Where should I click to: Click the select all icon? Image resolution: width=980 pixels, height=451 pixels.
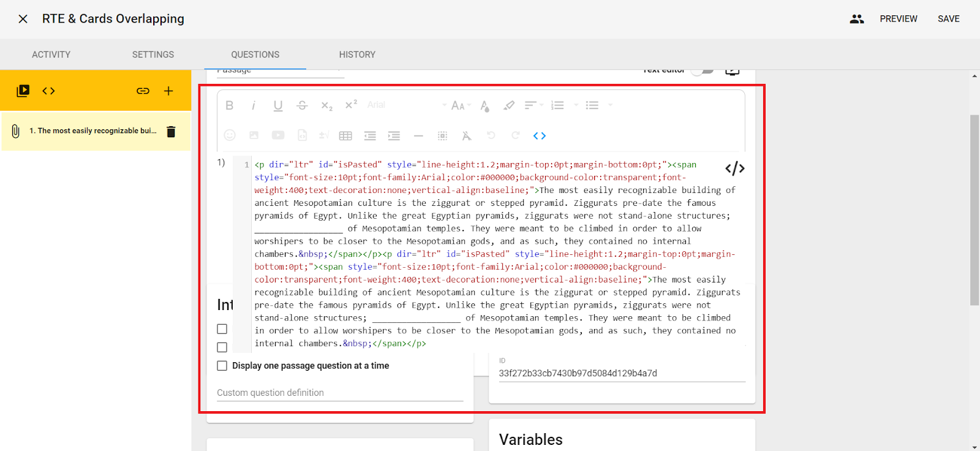[x=442, y=136]
